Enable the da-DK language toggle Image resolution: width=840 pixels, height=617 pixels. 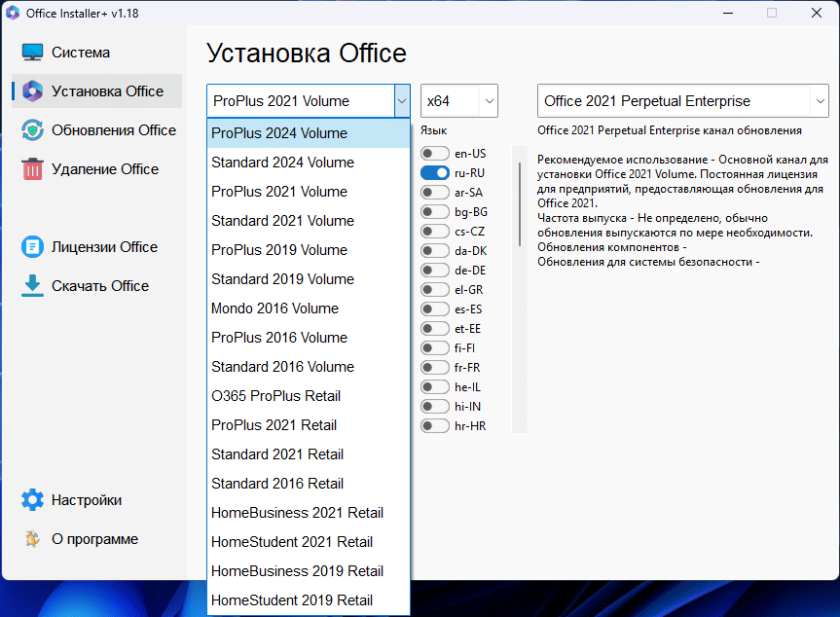pos(434,251)
